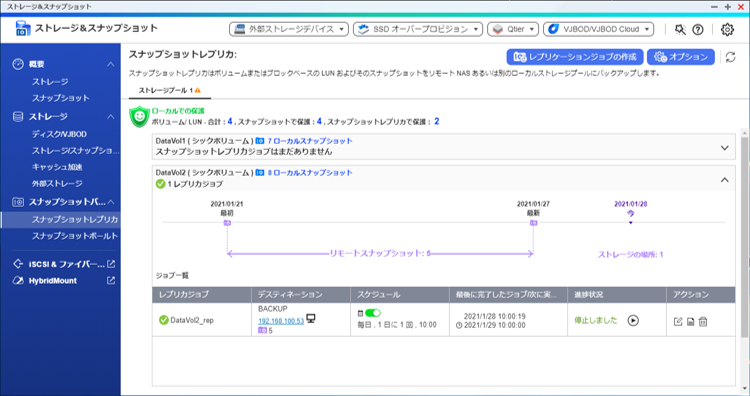Click the app logo storage icon
This screenshot has height=396, width=750.
coord(22,29)
